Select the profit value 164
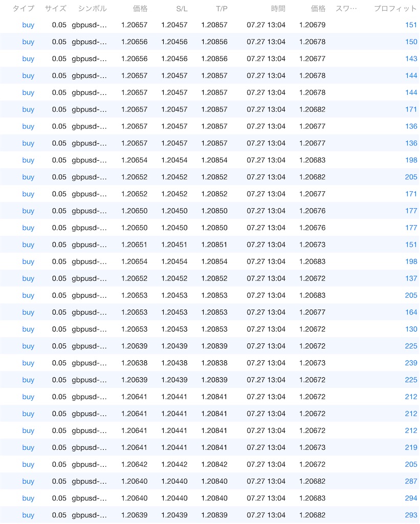Screen dimensions: 420x524 point(411,312)
